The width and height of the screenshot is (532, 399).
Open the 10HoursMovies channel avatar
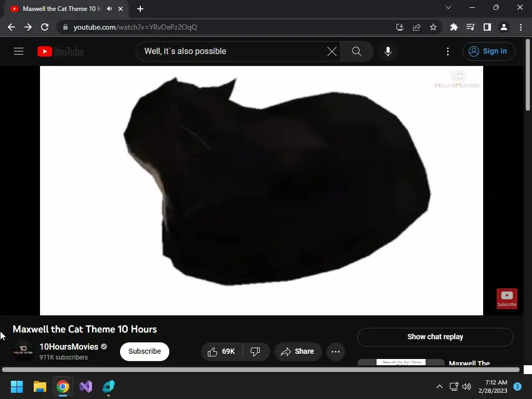point(23,350)
